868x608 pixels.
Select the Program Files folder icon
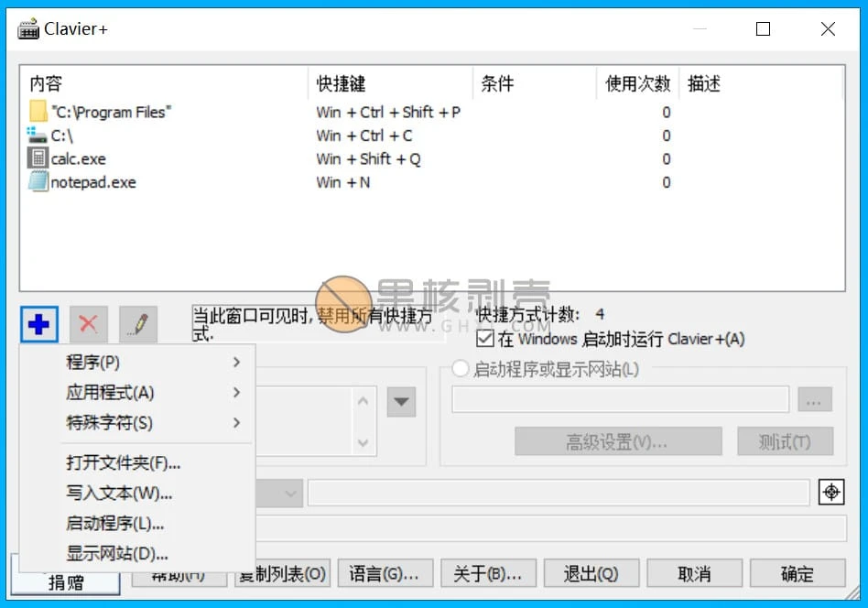point(38,112)
